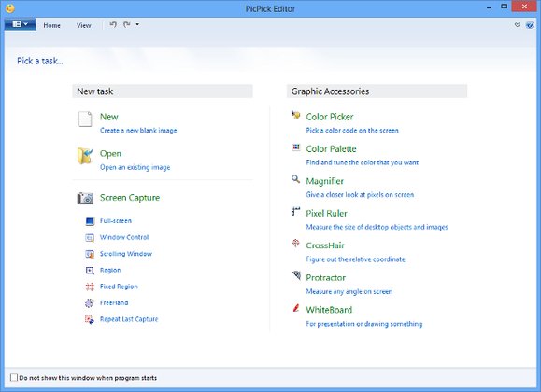Click the New blank image page icon
The width and height of the screenshot is (541, 392).
[x=85, y=119]
